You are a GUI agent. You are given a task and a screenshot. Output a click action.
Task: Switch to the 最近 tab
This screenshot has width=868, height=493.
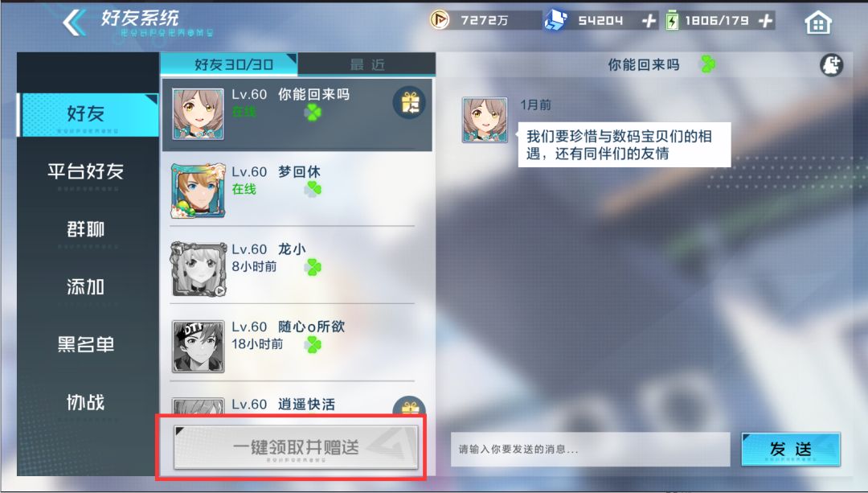click(366, 65)
